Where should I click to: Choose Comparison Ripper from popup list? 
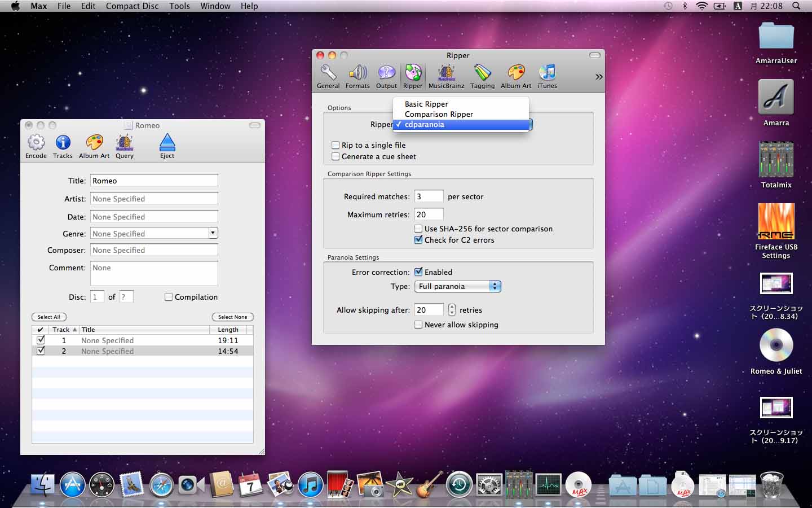pyautogui.click(x=461, y=114)
